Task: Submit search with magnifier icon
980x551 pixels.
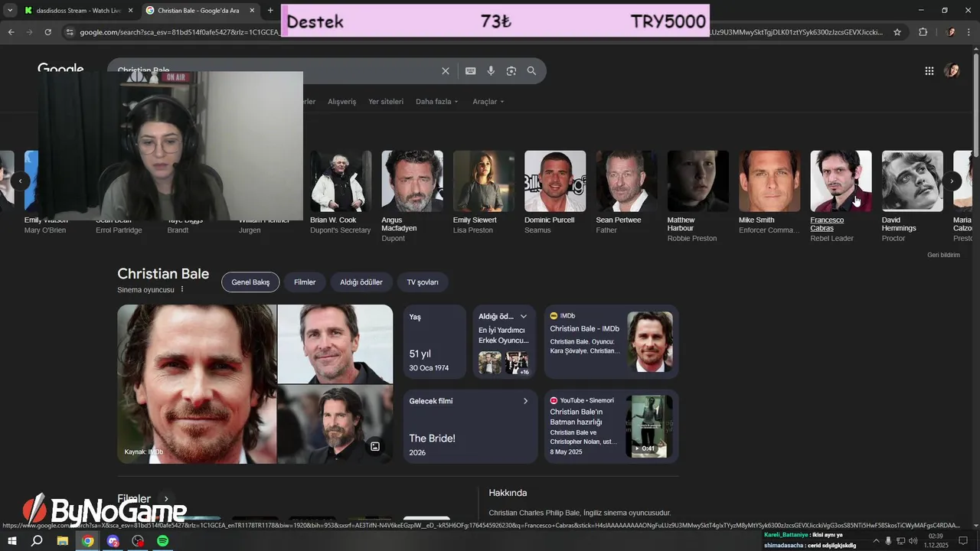Action: click(x=531, y=71)
